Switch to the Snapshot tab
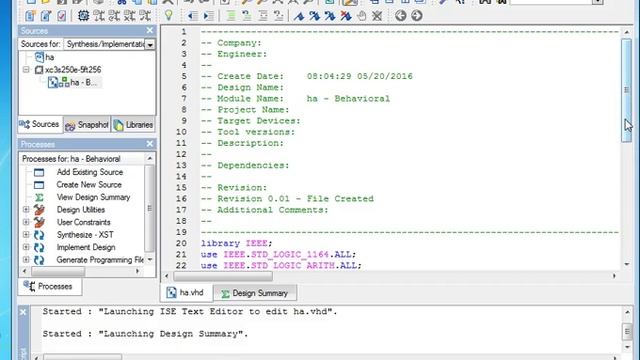640x360 pixels. pos(87,125)
